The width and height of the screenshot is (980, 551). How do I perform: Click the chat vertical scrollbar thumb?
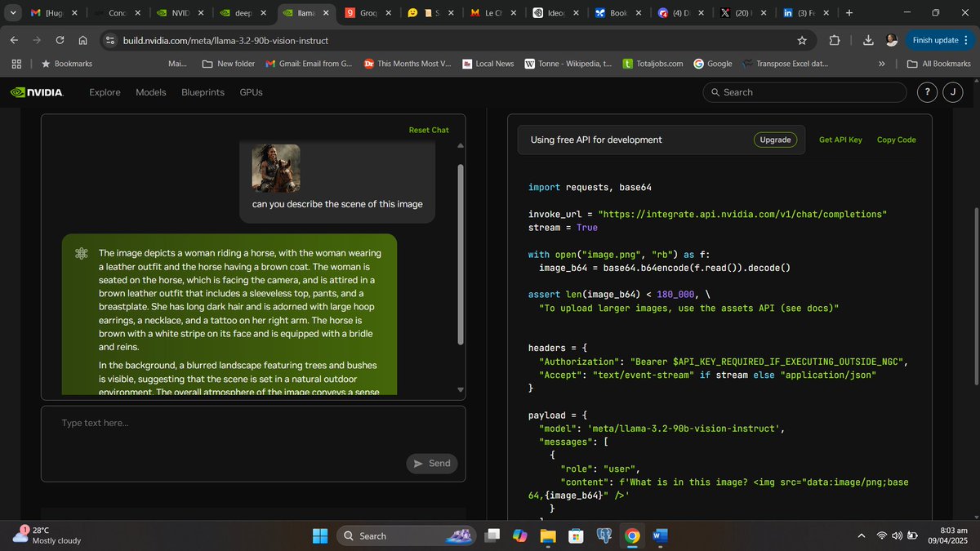460,253
